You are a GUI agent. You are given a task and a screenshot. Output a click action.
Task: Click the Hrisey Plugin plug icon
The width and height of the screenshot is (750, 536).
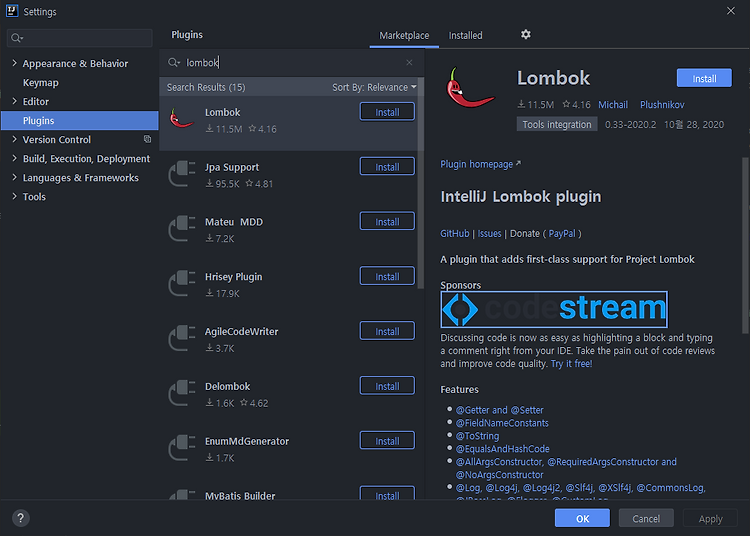tap(182, 283)
